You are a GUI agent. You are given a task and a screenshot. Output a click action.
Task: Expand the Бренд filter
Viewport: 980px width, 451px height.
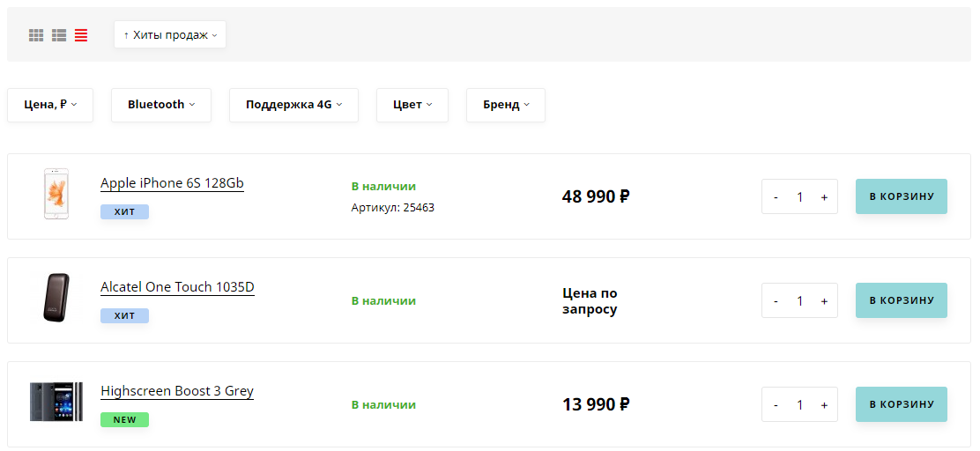coord(506,105)
